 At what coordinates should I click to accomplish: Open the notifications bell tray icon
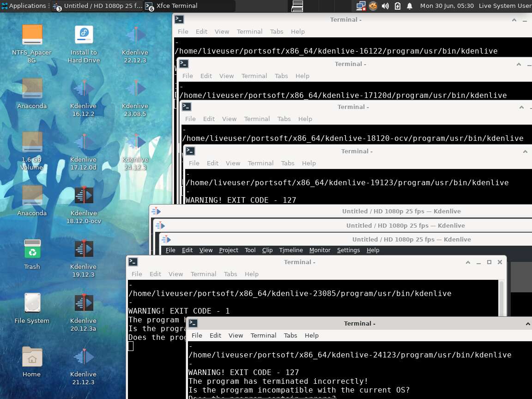(x=410, y=6)
